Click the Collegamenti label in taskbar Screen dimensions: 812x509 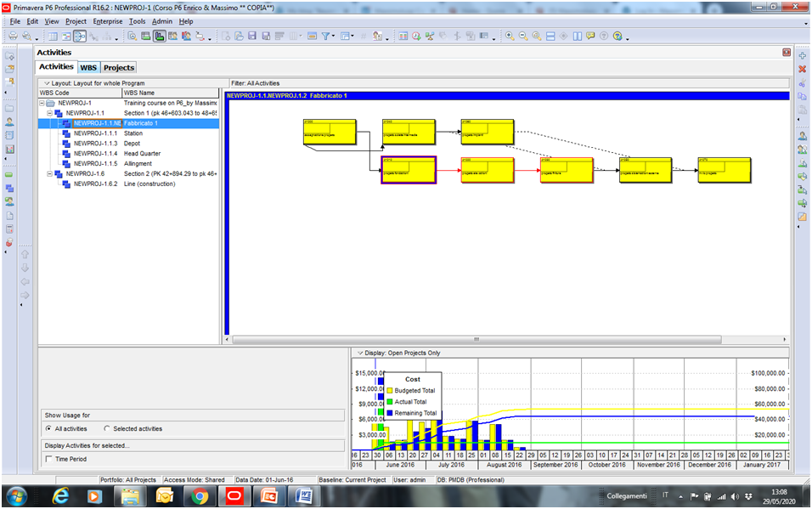click(627, 496)
